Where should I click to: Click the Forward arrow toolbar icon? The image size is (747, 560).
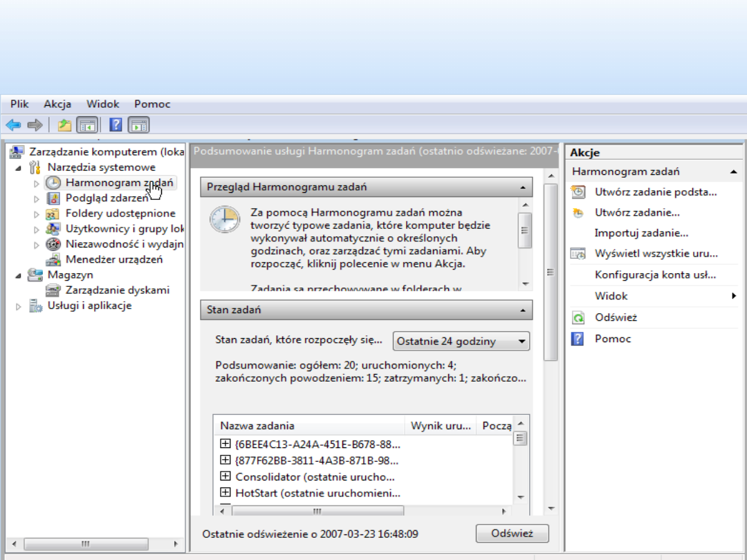coord(35,125)
